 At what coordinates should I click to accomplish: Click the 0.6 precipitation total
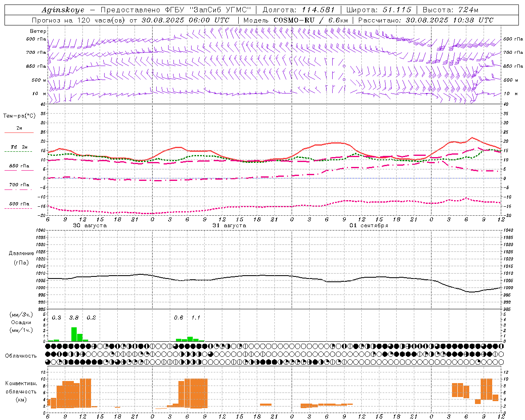[178, 318]
